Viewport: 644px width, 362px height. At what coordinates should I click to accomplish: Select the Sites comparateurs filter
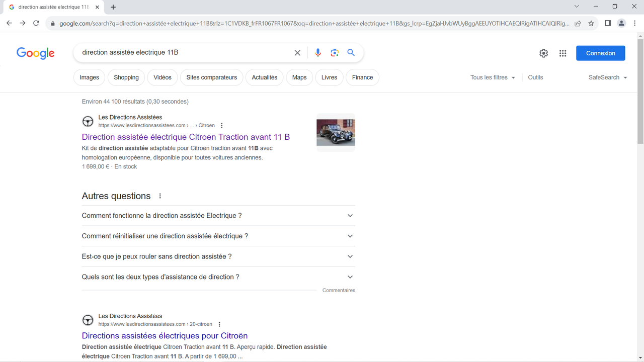tap(212, 77)
